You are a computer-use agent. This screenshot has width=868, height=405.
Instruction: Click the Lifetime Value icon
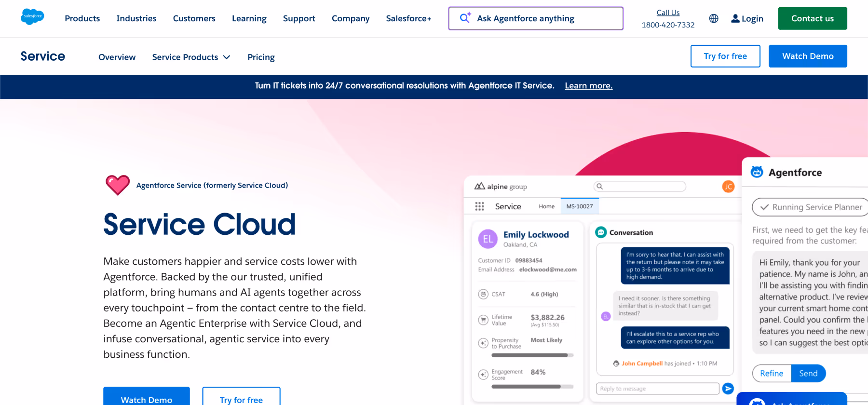[483, 320]
